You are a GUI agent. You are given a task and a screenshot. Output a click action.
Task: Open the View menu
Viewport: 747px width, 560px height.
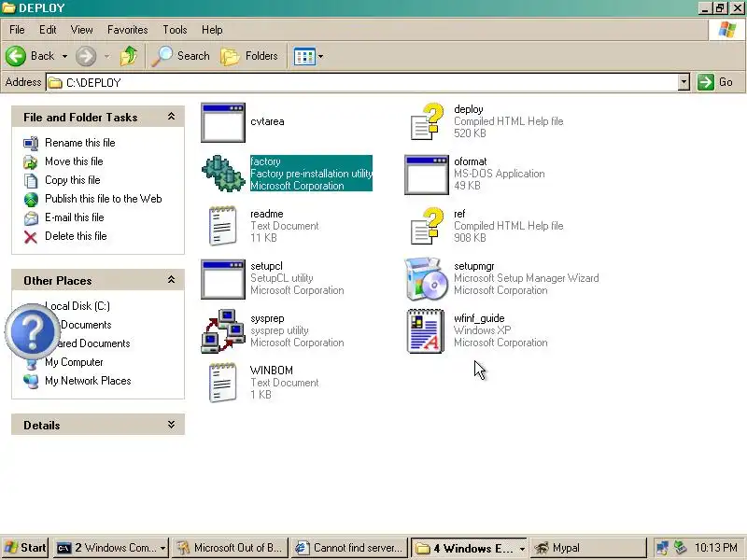point(82,30)
